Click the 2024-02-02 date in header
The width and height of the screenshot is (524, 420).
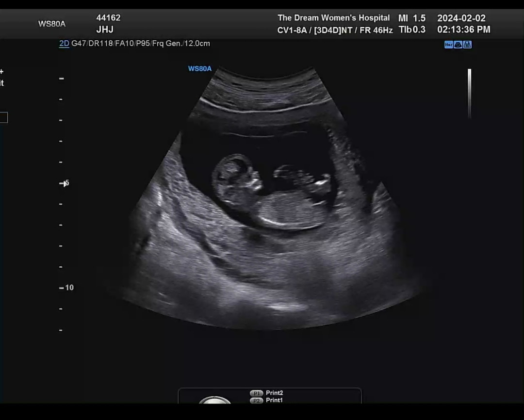point(461,18)
